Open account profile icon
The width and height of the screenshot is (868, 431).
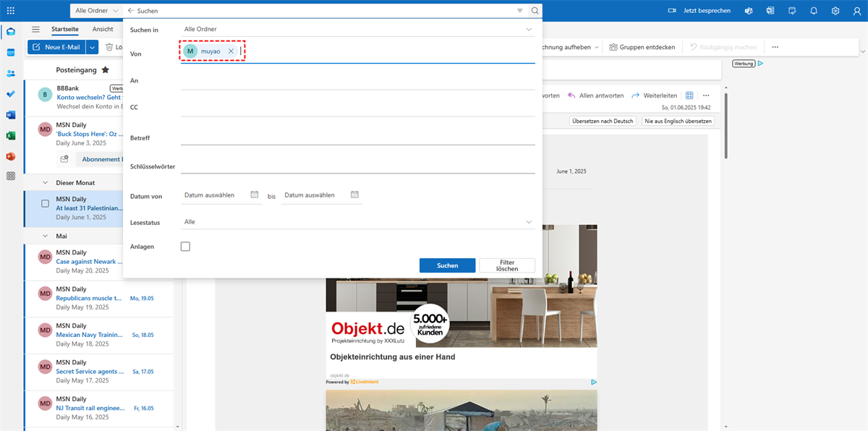856,11
